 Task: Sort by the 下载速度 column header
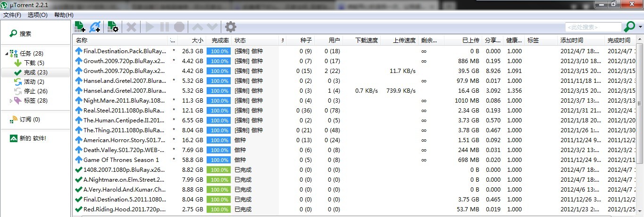(x=361, y=40)
